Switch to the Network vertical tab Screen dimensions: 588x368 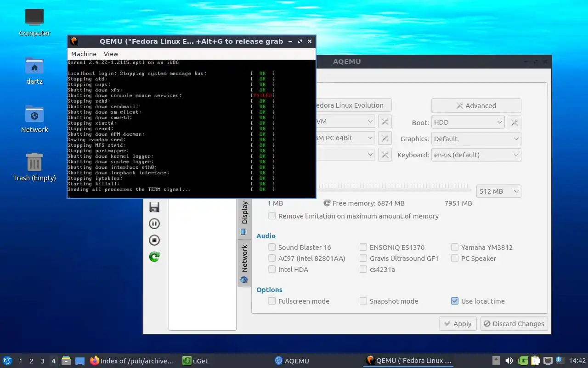pos(244,264)
